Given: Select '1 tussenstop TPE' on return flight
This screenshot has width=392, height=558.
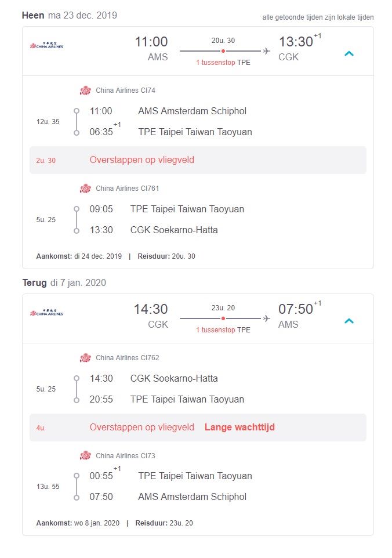Looking at the screenshot, I should pos(223,330).
